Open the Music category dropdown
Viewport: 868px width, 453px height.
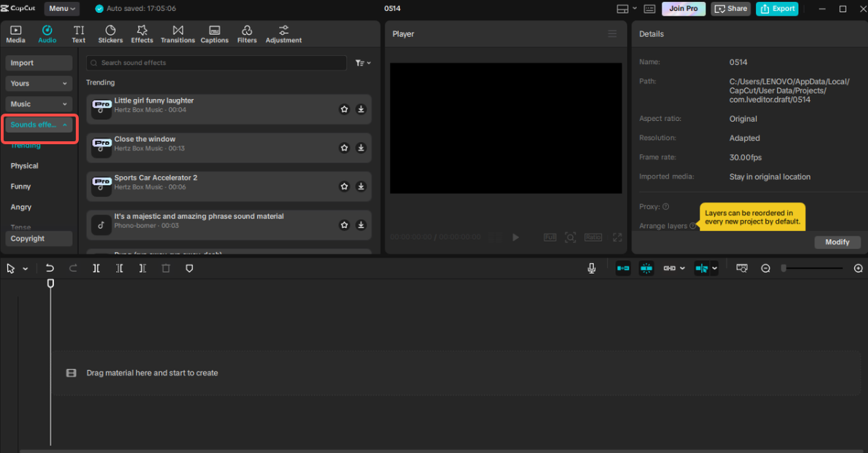click(38, 103)
